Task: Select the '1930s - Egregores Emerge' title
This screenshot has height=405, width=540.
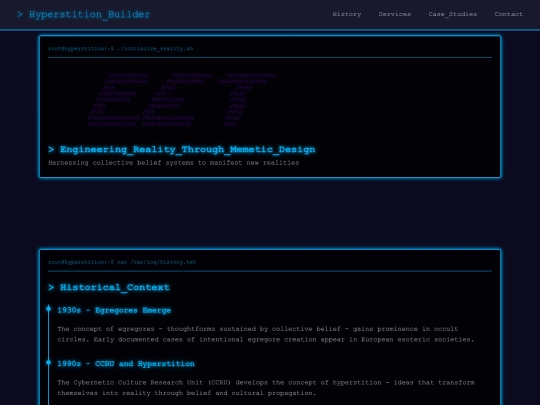Action: pos(114,310)
